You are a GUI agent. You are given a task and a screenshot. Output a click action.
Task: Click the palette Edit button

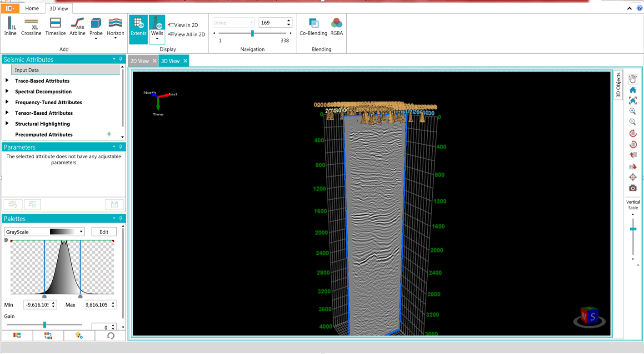point(104,232)
